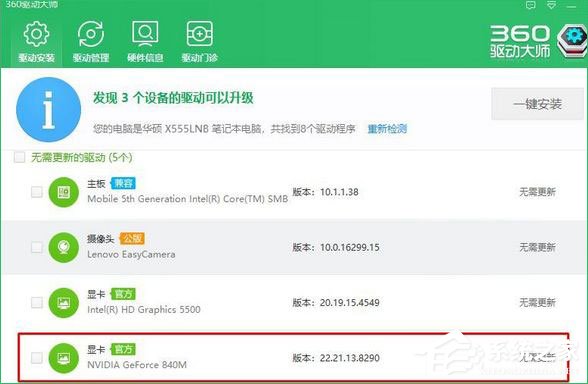The width and height of the screenshot is (588, 384).
Task: Switch to the 驱动管理 tab
Action: click(91, 41)
